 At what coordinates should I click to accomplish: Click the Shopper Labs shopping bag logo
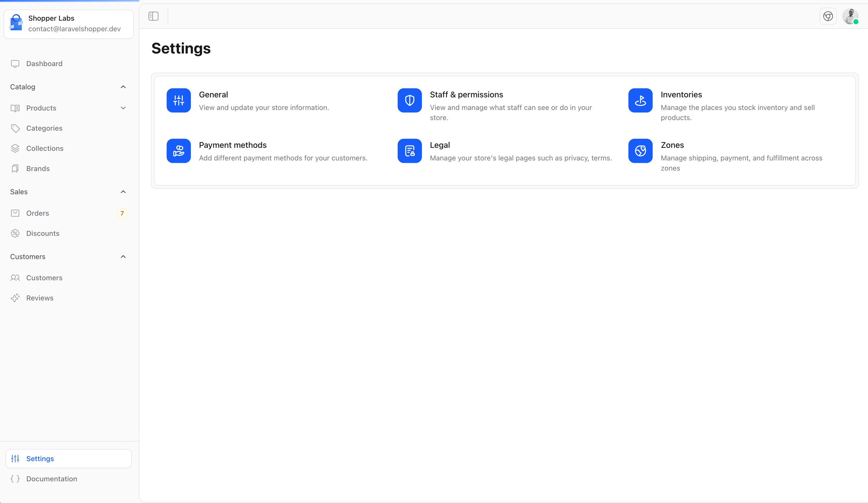click(16, 23)
